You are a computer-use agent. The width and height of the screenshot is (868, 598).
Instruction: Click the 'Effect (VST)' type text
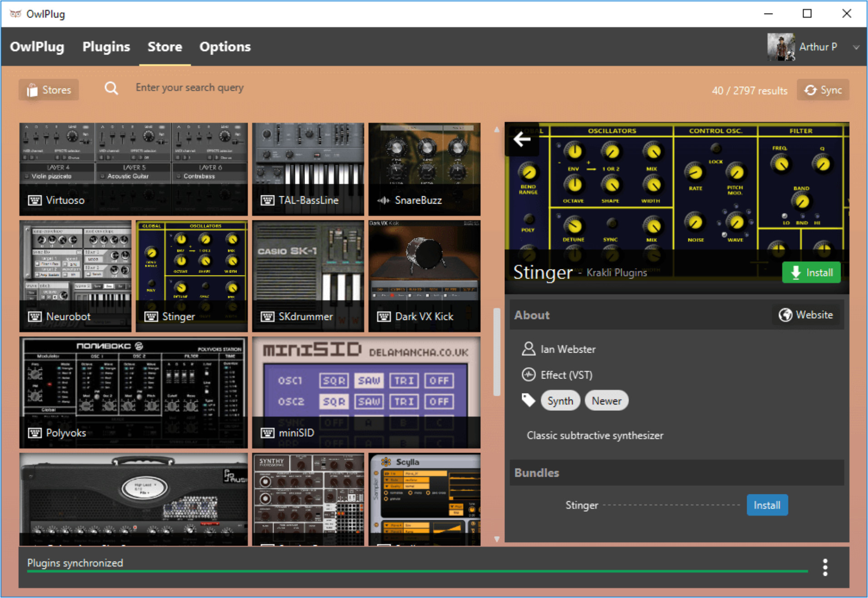tap(567, 375)
